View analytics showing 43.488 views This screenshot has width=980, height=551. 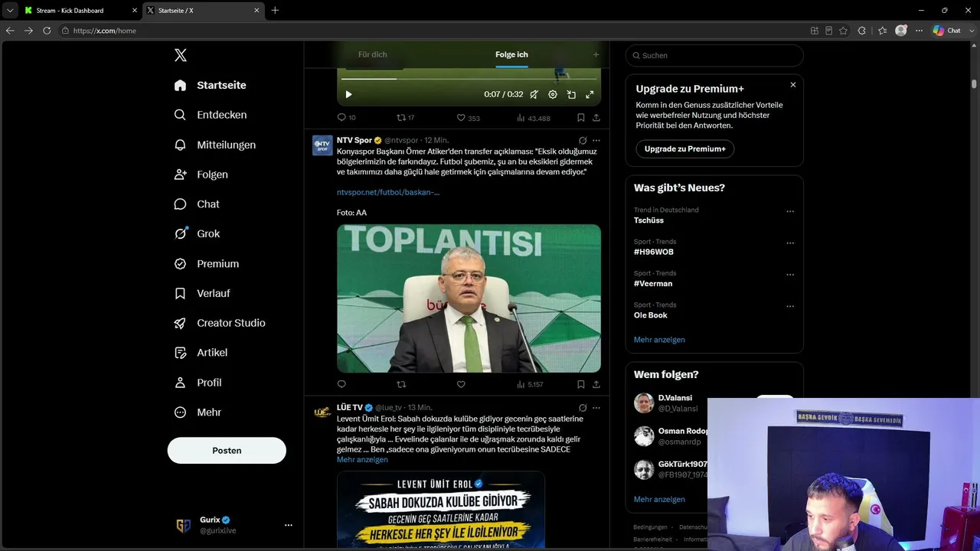click(x=533, y=118)
